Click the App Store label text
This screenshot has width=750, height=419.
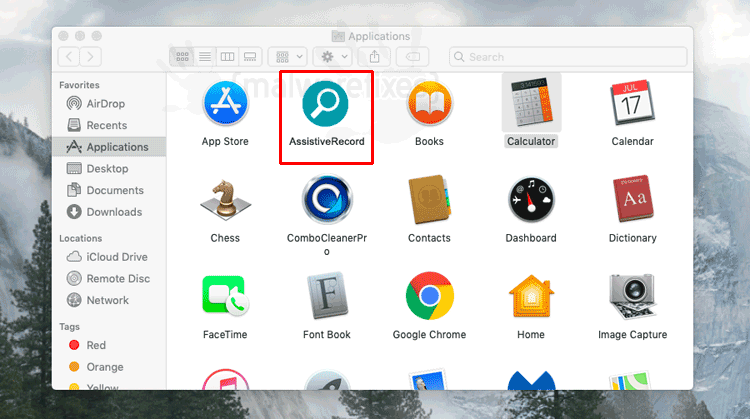pos(225,142)
